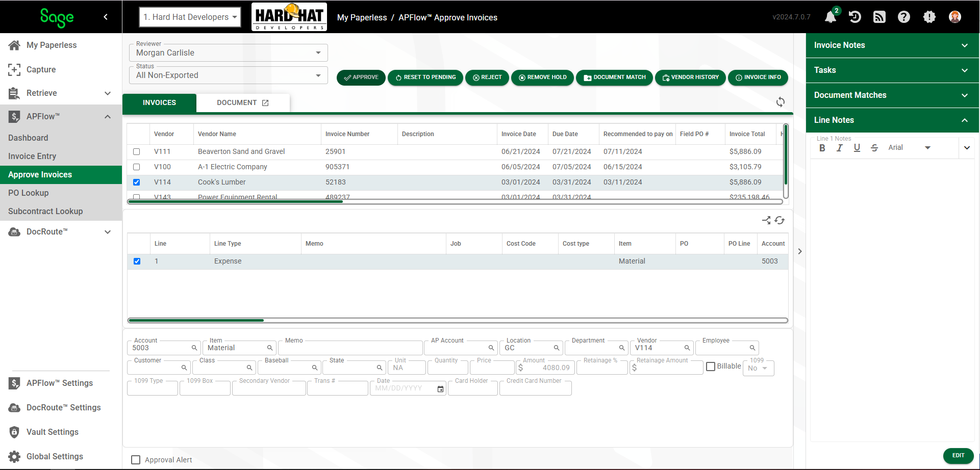Expand more formatting options chevron
Image resolution: width=980 pixels, height=470 pixels.
tap(967, 148)
